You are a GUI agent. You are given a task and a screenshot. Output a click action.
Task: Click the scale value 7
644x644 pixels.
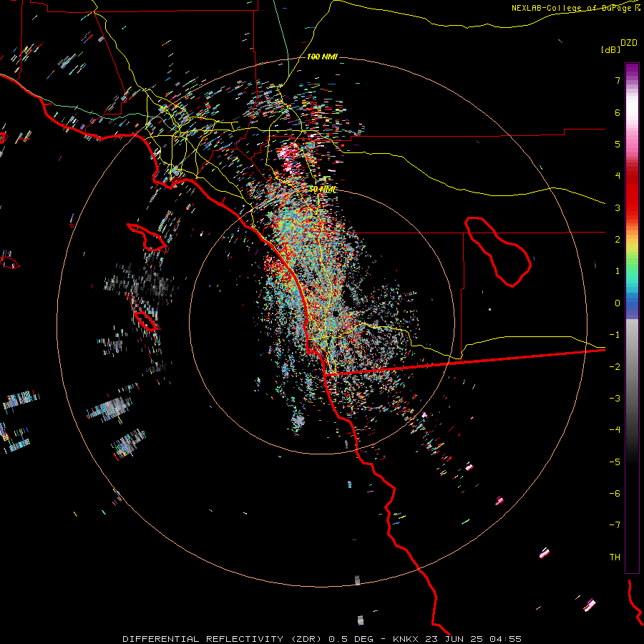pos(618,80)
